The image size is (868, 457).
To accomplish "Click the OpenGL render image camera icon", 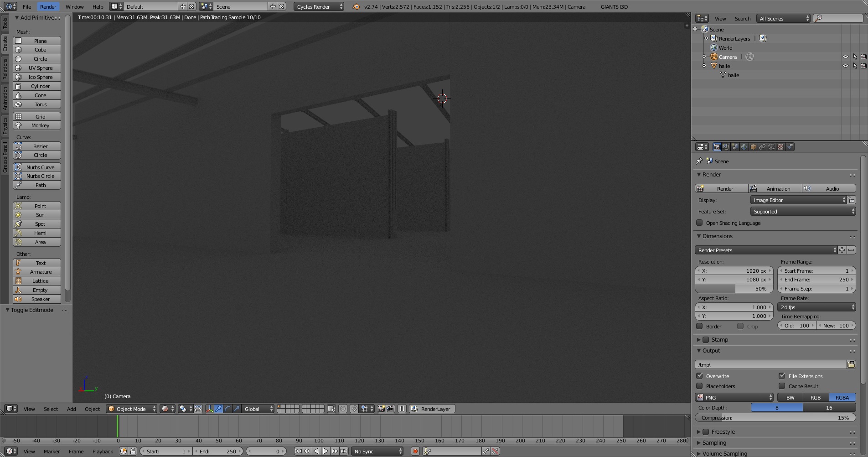I will [381, 409].
